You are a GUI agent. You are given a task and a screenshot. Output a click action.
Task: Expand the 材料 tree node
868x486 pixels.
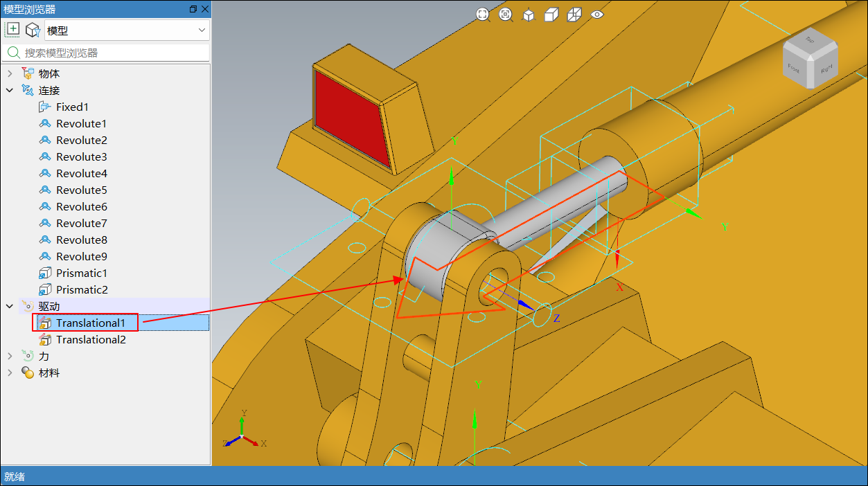(x=10, y=372)
